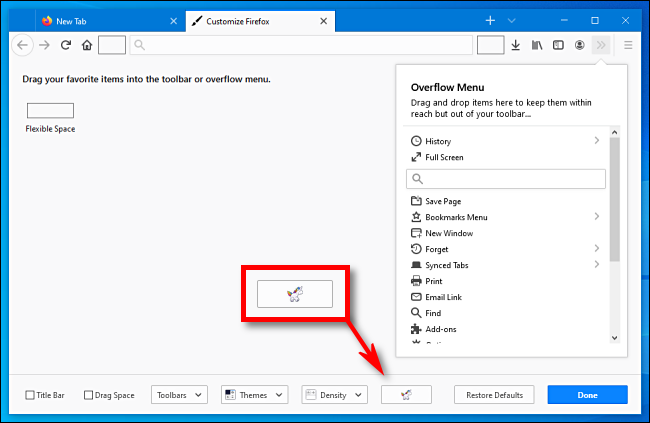The width and height of the screenshot is (650, 423).
Task: Open the hamburger application menu
Action: point(628,45)
